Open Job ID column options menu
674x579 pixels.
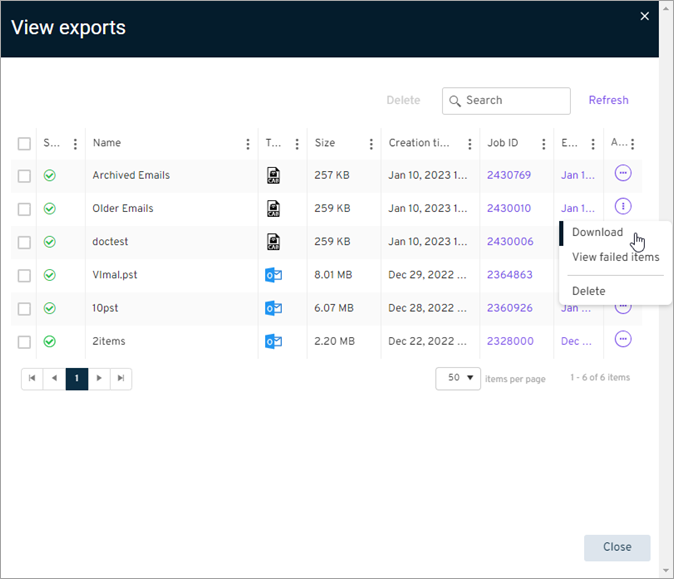(x=544, y=144)
